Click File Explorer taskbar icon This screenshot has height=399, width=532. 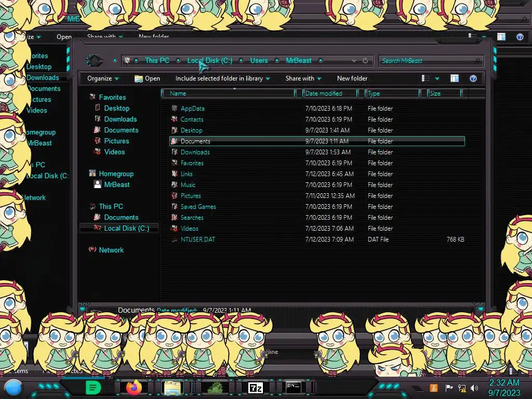[x=172, y=388]
